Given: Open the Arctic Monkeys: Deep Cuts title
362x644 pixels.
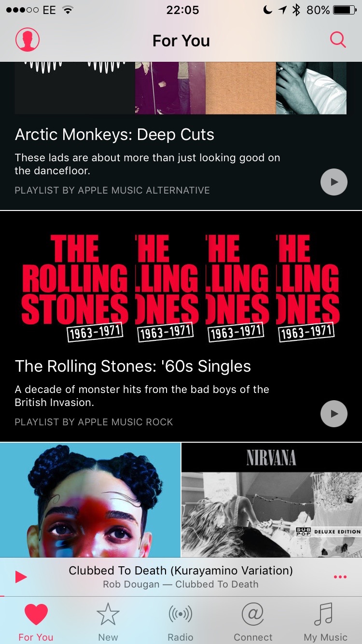Looking at the screenshot, I should [x=114, y=134].
